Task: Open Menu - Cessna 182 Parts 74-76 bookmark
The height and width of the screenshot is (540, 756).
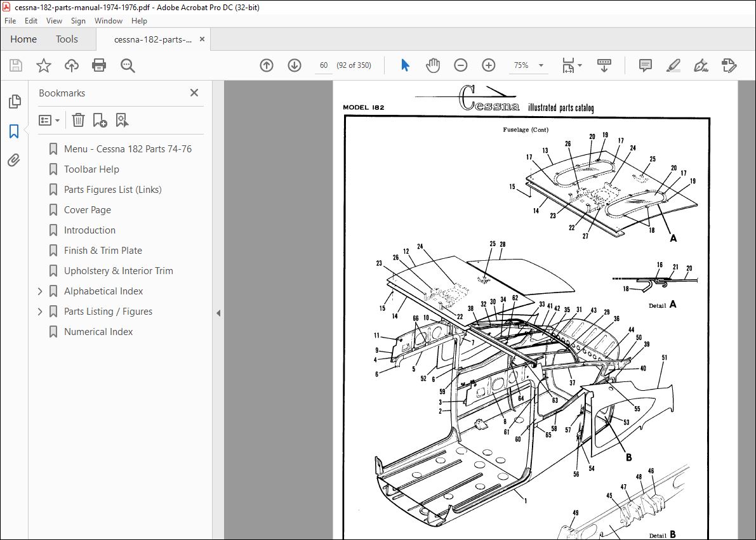Action: tap(128, 149)
